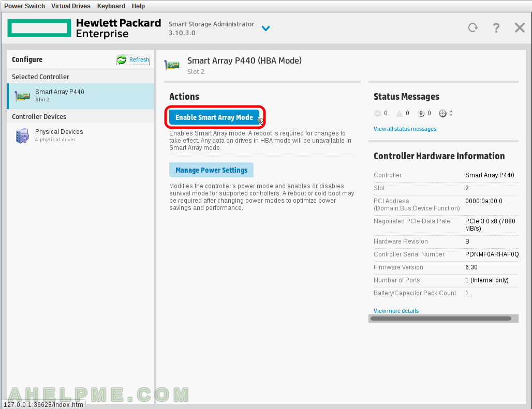Click the Physical Devices drives icon
532x409 pixels.
click(22, 135)
